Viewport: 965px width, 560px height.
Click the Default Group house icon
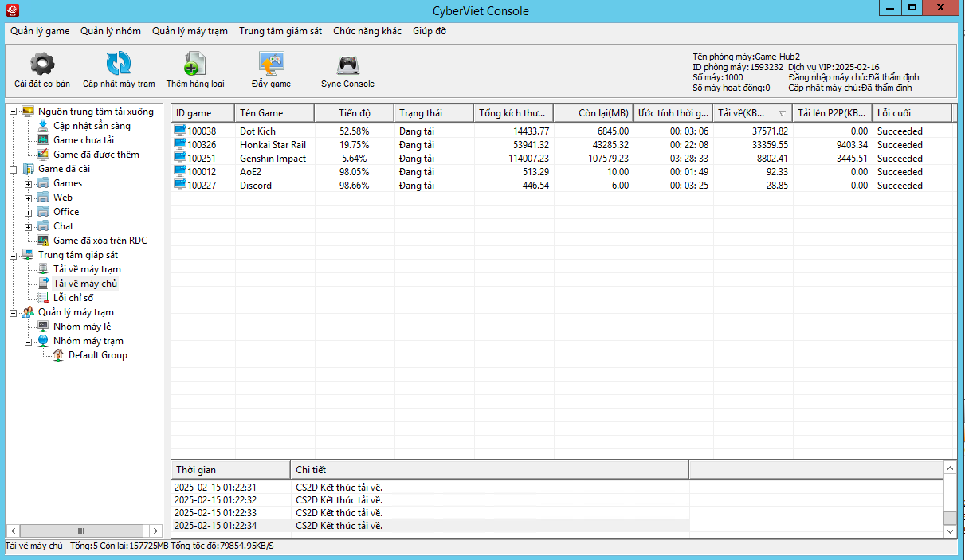(59, 355)
